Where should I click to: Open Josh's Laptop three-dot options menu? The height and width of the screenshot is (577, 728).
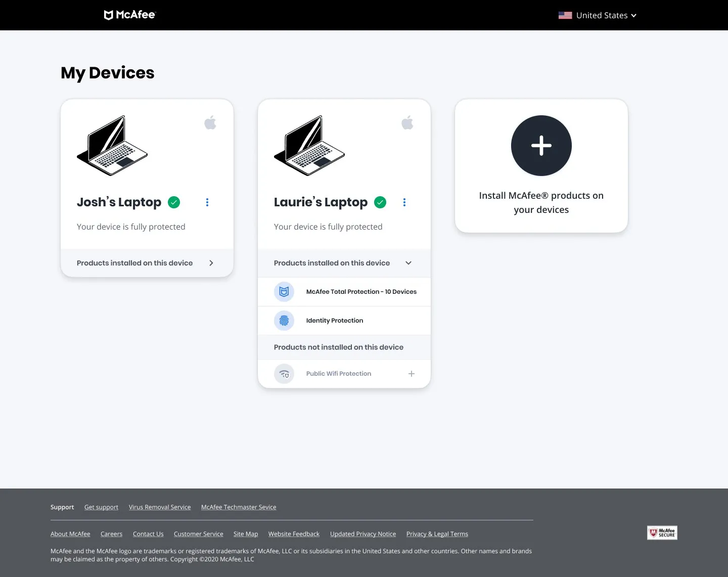(207, 202)
